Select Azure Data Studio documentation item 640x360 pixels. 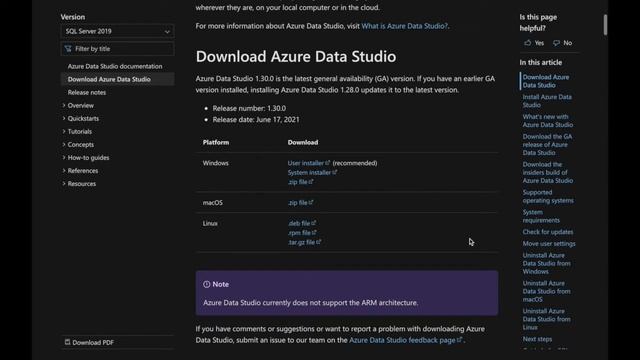(115, 66)
